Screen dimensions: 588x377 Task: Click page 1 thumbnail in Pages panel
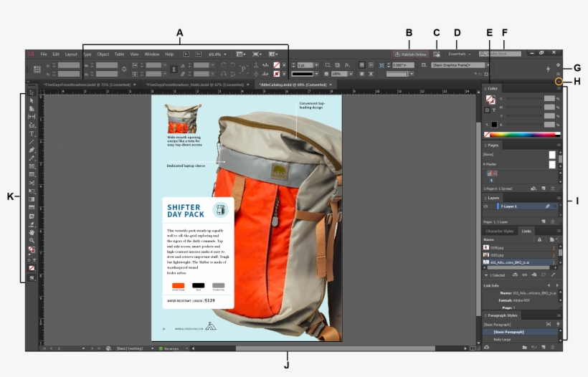pyautogui.click(x=492, y=173)
